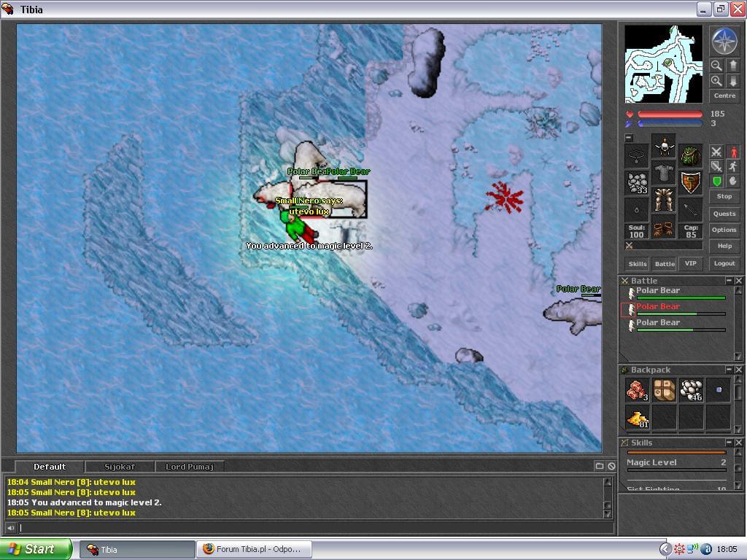The height and width of the screenshot is (560, 747).
Task: Click the heart hitpoints icon
Action: tap(630, 114)
